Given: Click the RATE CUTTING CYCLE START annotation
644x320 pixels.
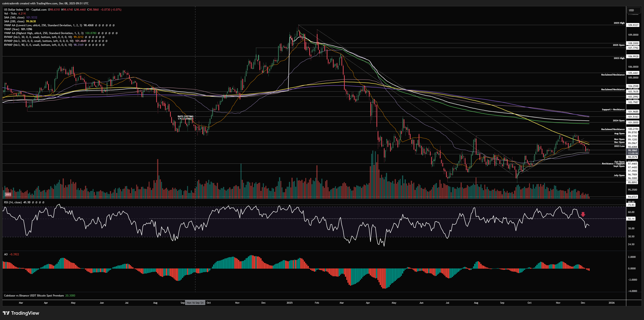Looking at the screenshot, I should coord(185,117).
